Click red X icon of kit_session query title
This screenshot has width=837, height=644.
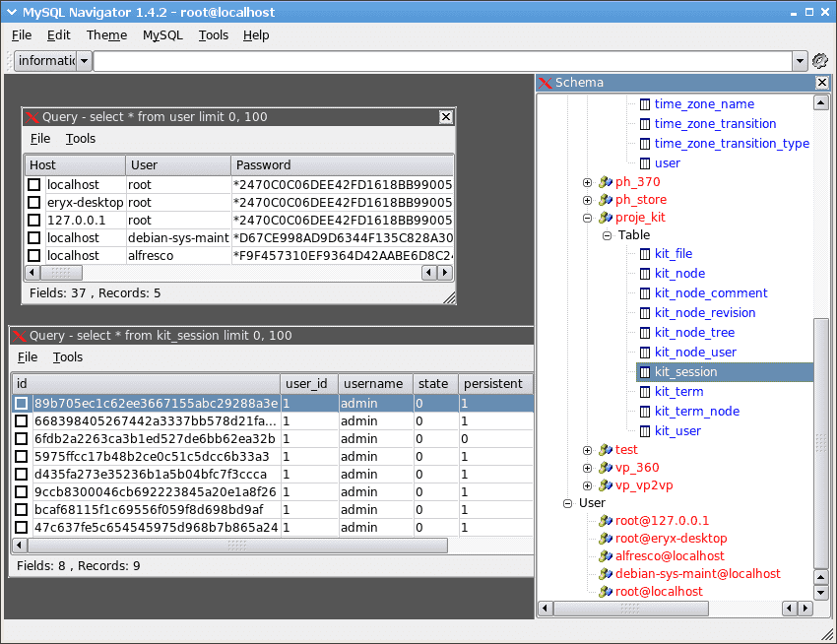click(x=20, y=336)
